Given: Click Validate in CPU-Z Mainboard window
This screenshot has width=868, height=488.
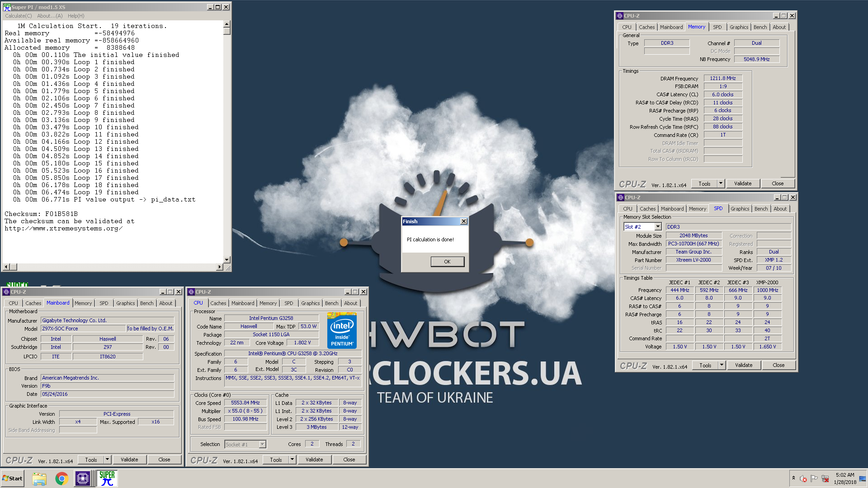Looking at the screenshot, I should [129, 460].
